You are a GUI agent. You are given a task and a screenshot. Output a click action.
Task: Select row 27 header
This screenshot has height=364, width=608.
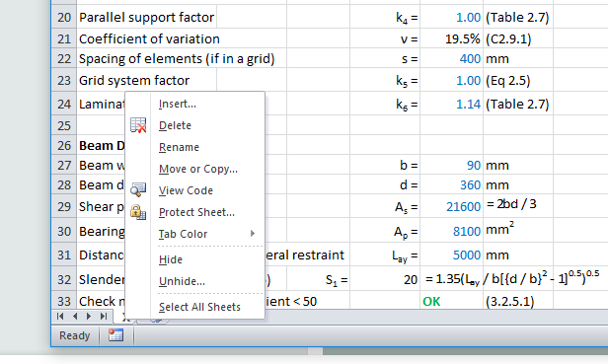point(64,165)
